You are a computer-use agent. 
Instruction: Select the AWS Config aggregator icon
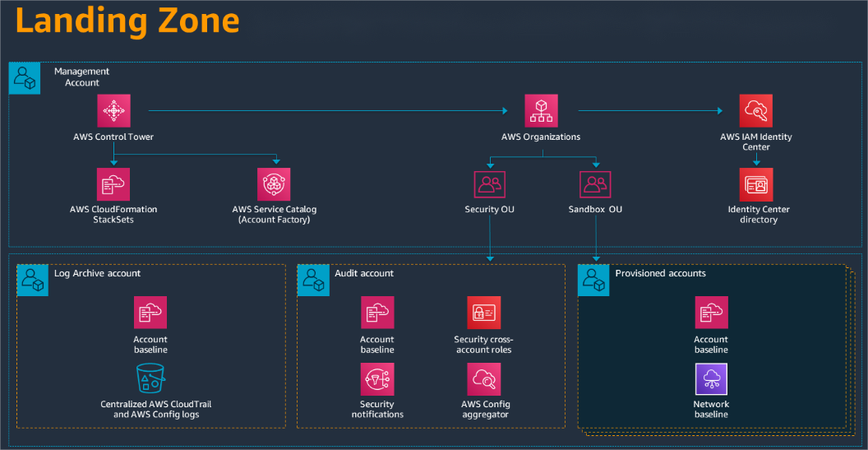point(483,379)
